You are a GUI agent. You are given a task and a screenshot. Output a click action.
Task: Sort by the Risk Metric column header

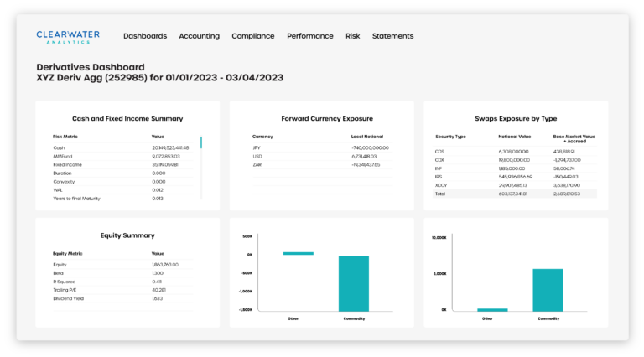[x=65, y=136]
